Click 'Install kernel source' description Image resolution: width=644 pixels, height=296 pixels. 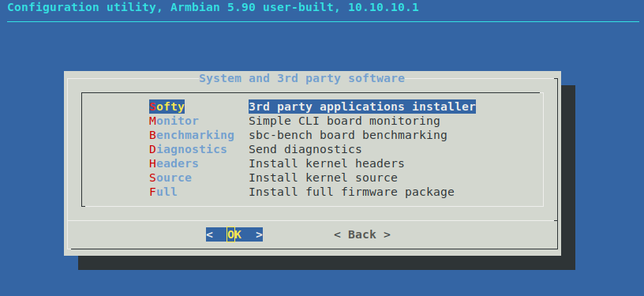(x=323, y=178)
